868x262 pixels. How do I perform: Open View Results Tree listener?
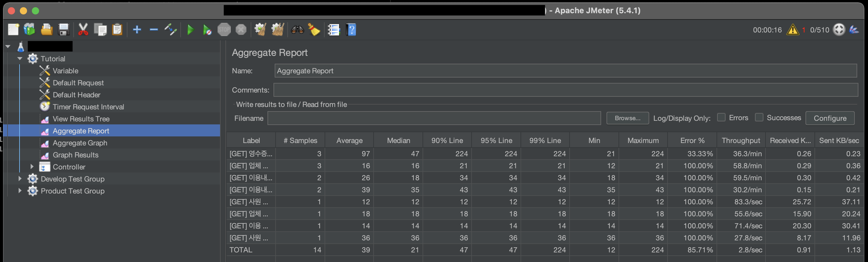pyautogui.click(x=81, y=119)
